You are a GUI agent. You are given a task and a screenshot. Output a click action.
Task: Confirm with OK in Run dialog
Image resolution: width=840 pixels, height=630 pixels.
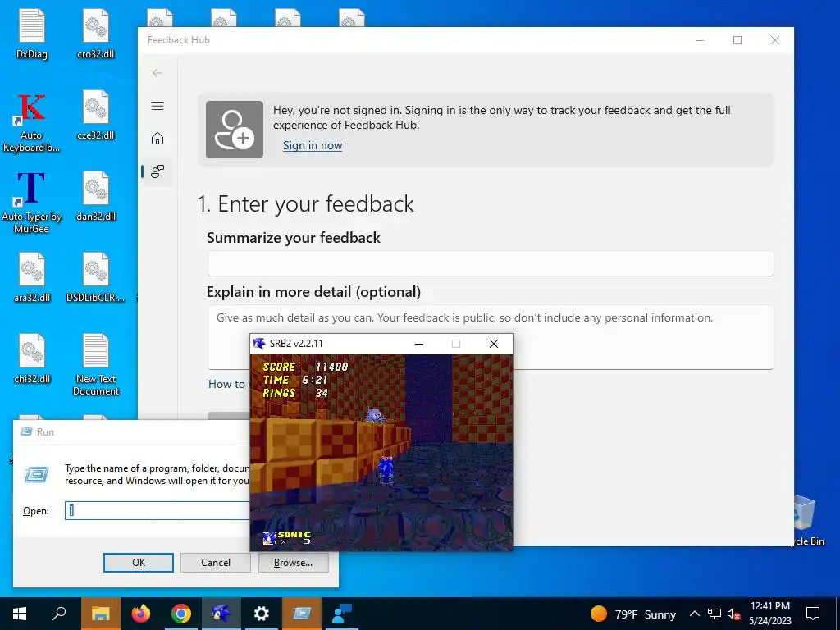click(x=138, y=563)
